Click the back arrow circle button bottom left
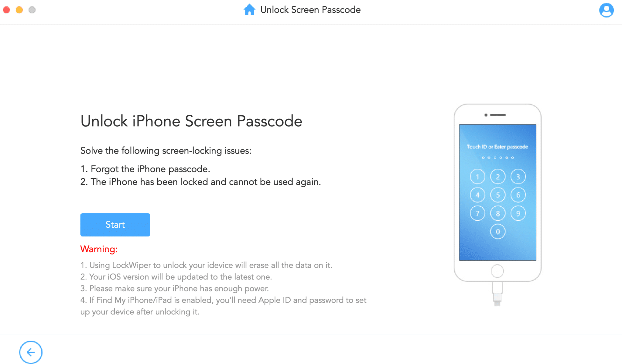622x364 pixels. [30, 352]
